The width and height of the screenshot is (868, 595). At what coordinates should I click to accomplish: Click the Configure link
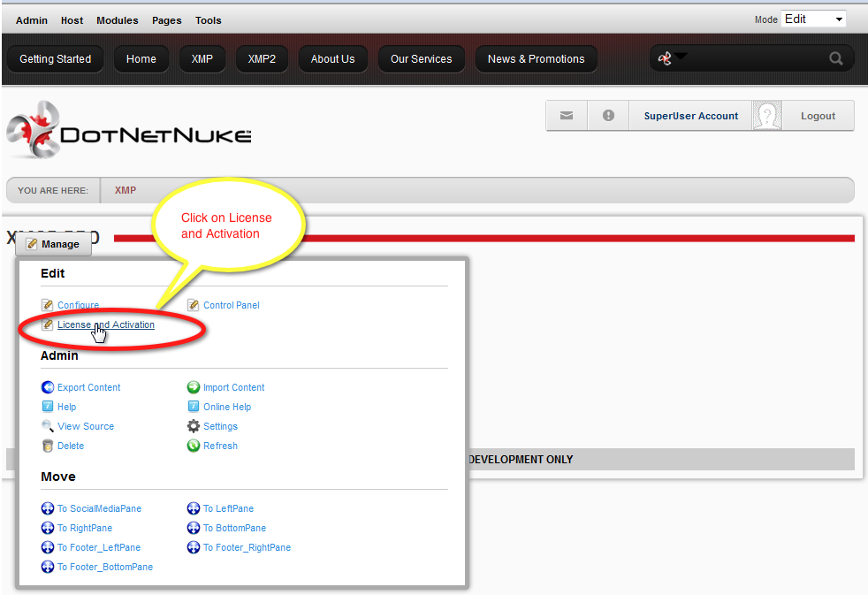click(78, 305)
